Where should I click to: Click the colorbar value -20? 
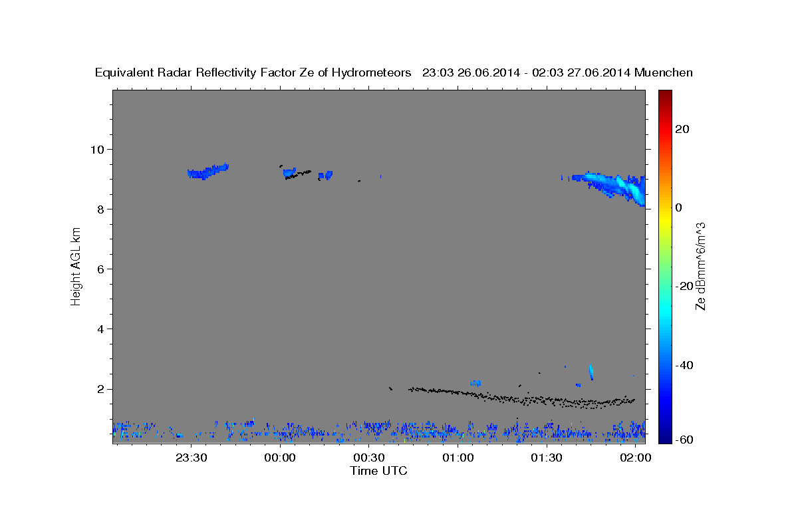point(684,286)
